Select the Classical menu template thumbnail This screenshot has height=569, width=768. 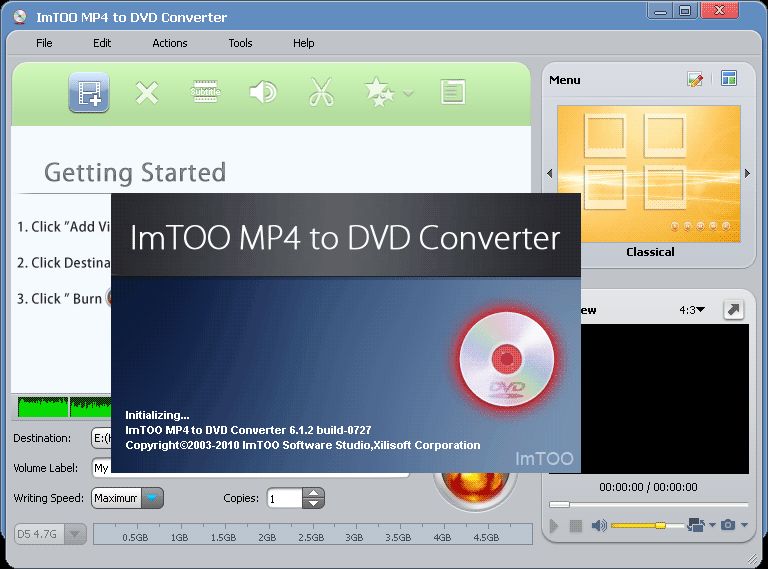pyautogui.click(x=648, y=174)
